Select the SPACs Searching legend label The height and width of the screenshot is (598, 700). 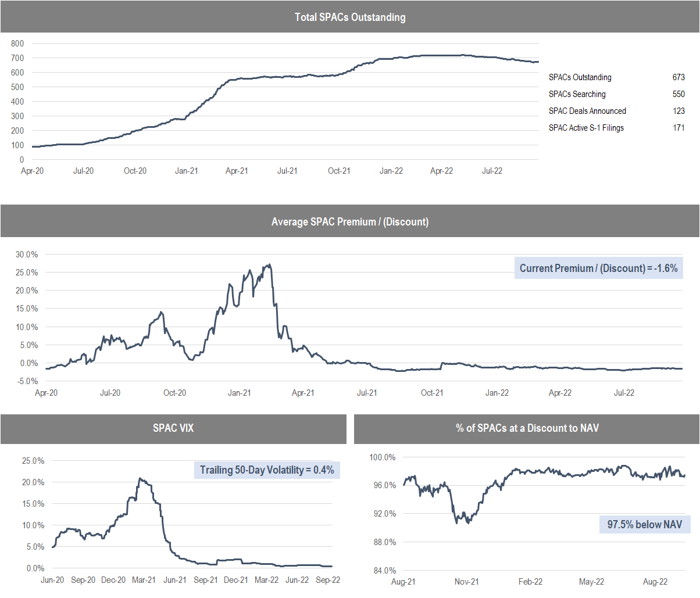577,94
